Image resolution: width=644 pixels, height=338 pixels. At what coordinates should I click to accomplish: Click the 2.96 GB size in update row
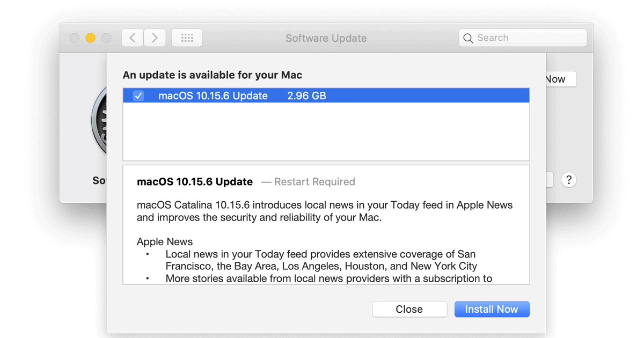click(306, 96)
